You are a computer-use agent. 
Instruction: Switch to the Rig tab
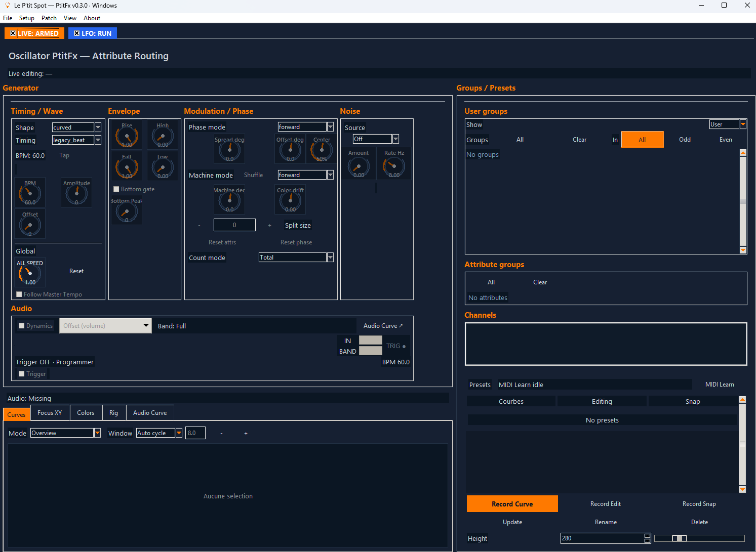point(113,413)
